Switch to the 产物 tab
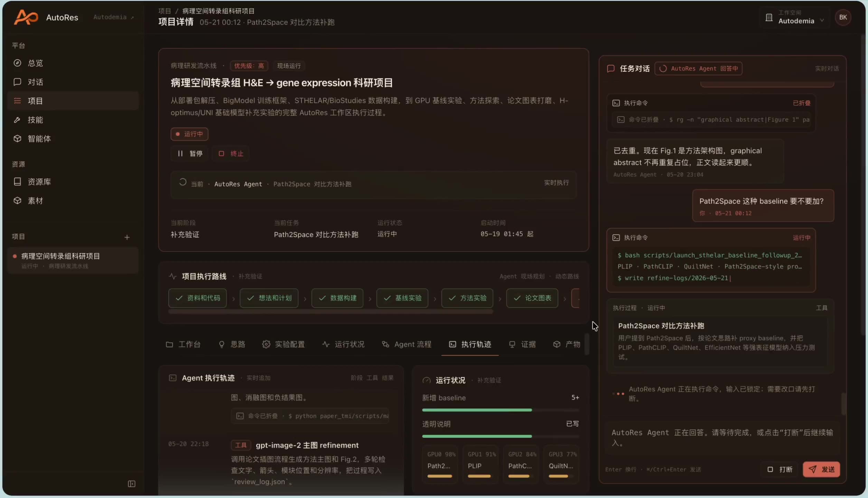 pyautogui.click(x=566, y=344)
